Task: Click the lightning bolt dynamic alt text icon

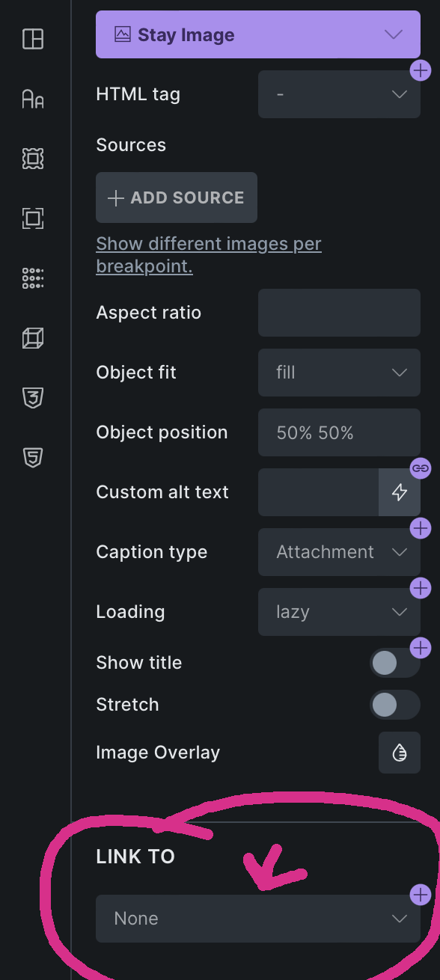Action: pyautogui.click(x=400, y=492)
